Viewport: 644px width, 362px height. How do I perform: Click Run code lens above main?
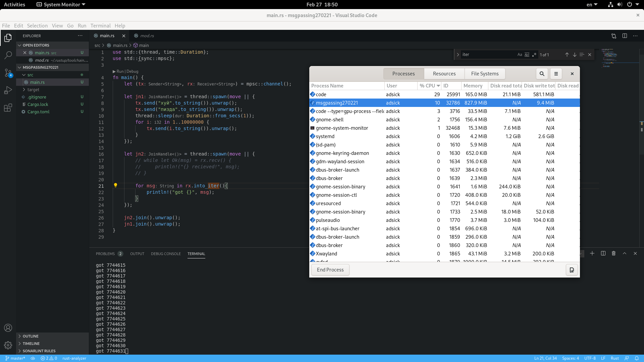pyautogui.click(x=120, y=71)
